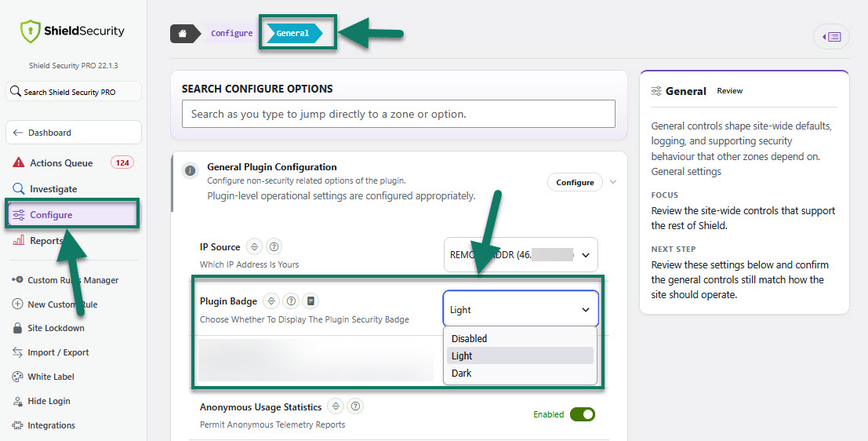
Task: Collapse the General Plugin Configuration chevron
Action: (x=613, y=182)
